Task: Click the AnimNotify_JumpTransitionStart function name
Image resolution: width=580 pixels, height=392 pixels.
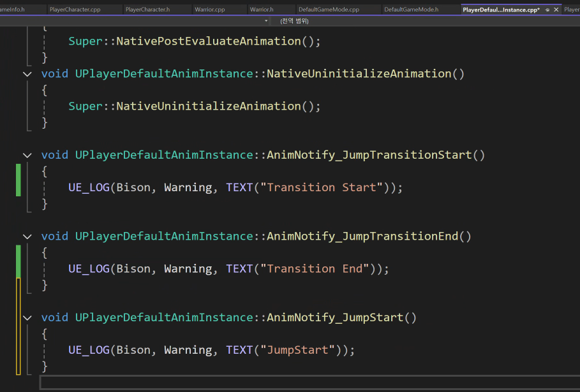Action: click(369, 155)
